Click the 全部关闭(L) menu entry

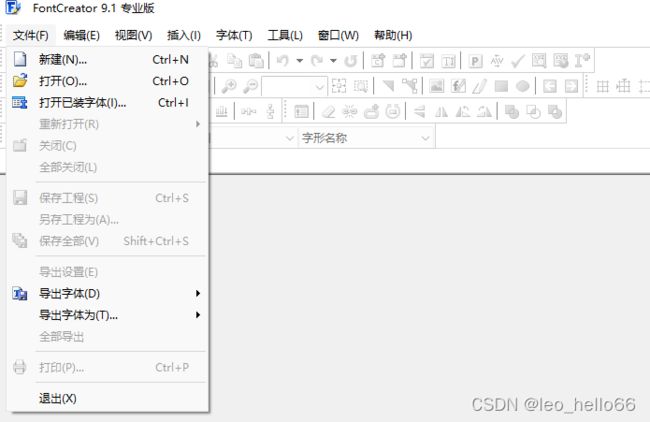point(108,167)
